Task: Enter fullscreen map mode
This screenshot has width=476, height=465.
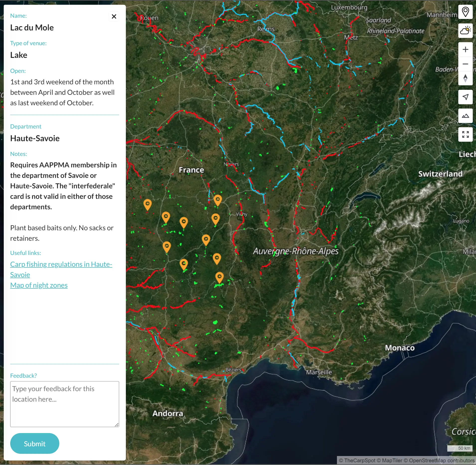Action: click(465, 134)
